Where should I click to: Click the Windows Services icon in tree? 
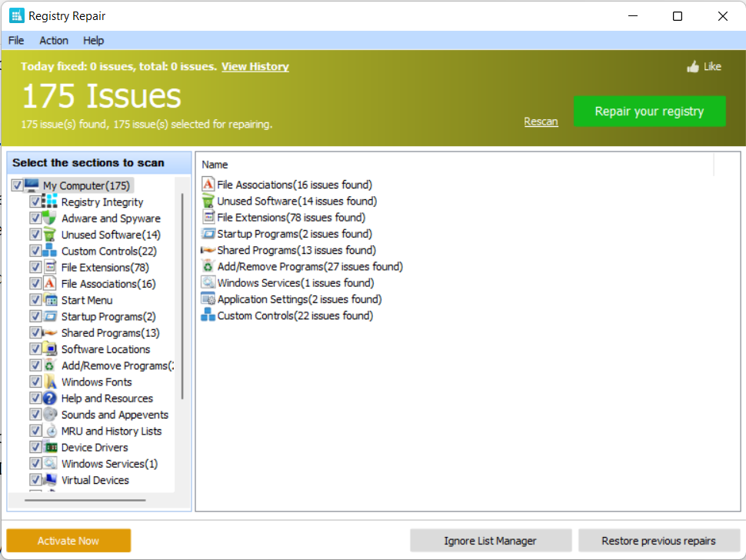pyautogui.click(x=49, y=463)
